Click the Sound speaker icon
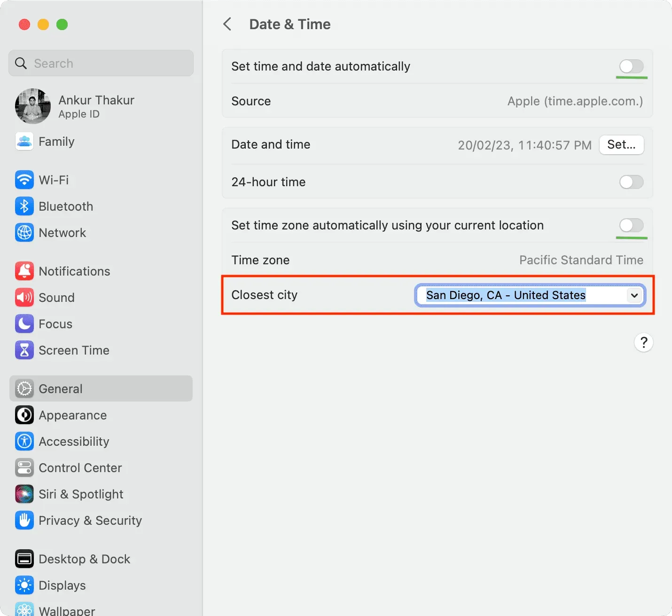This screenshot has width=672, height=616. tap(24, 298)
